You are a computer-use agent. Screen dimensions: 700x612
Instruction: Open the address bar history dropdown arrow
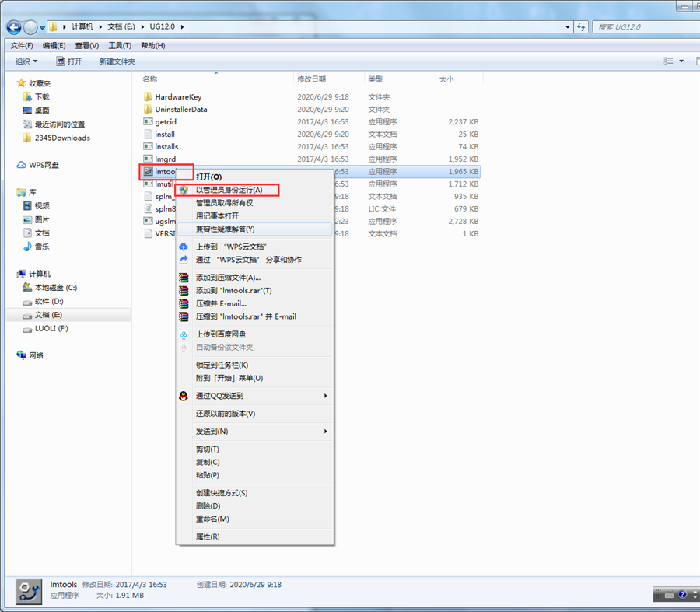[568, 27]
